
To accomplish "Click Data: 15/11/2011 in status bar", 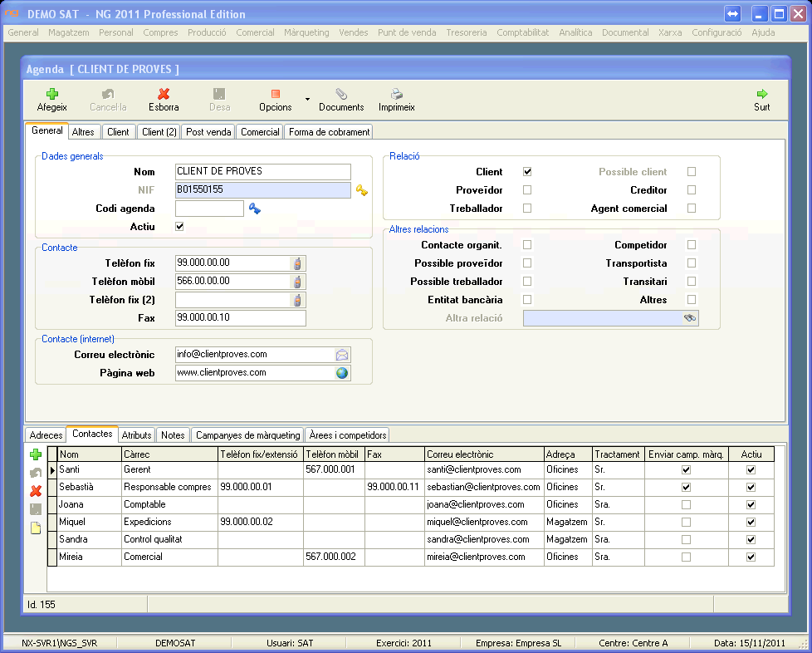I will tap(750, 643).
